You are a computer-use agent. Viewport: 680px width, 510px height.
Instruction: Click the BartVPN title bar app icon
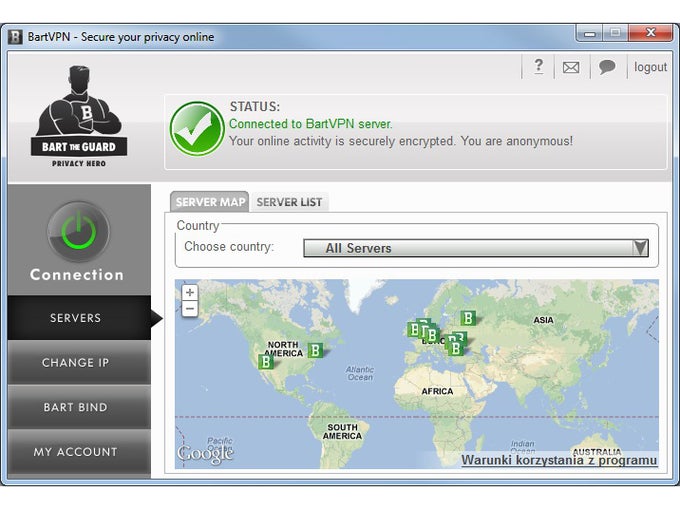(15, 37)
